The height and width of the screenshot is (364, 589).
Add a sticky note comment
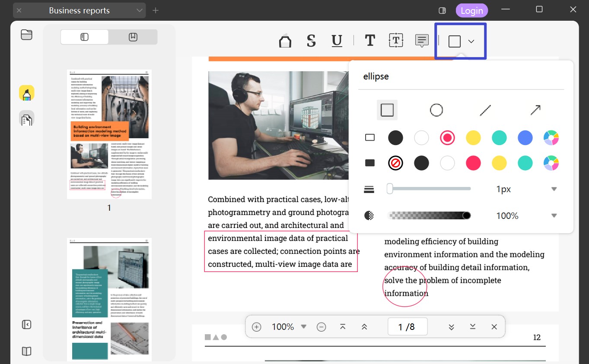point(421,41)
